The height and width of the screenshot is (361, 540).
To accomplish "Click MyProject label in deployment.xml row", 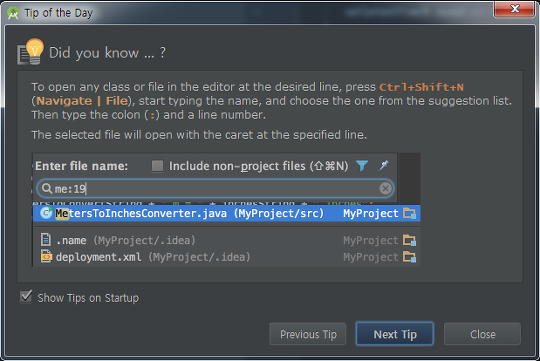I will [x=371, y=257].
